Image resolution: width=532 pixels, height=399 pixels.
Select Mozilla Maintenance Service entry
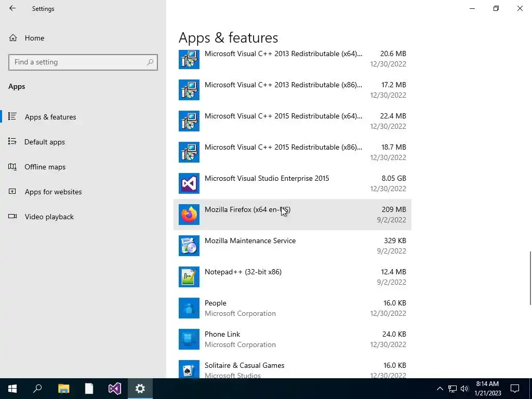pyautogui.click(x=292, y=246)
